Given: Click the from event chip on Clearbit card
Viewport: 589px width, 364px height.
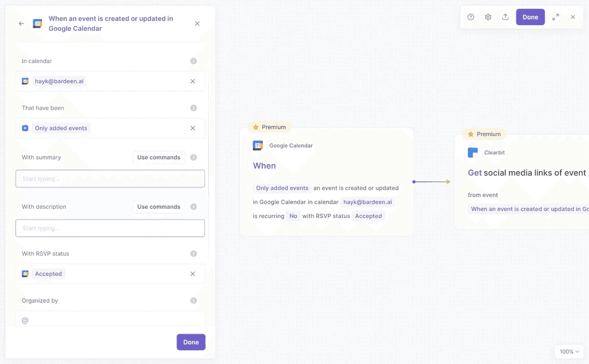Looking at the screenshot, I should click(x=528, y=209).
